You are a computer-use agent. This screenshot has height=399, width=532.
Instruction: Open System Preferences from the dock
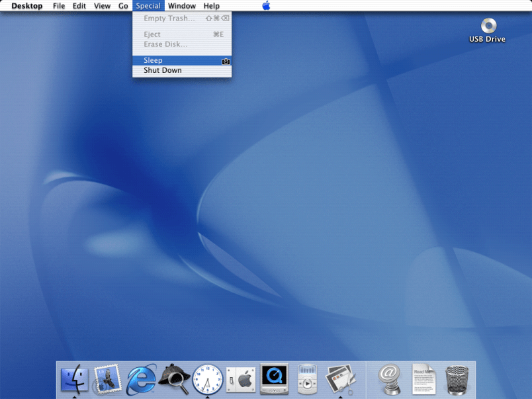pyautogui.click(x=240, y=379)
